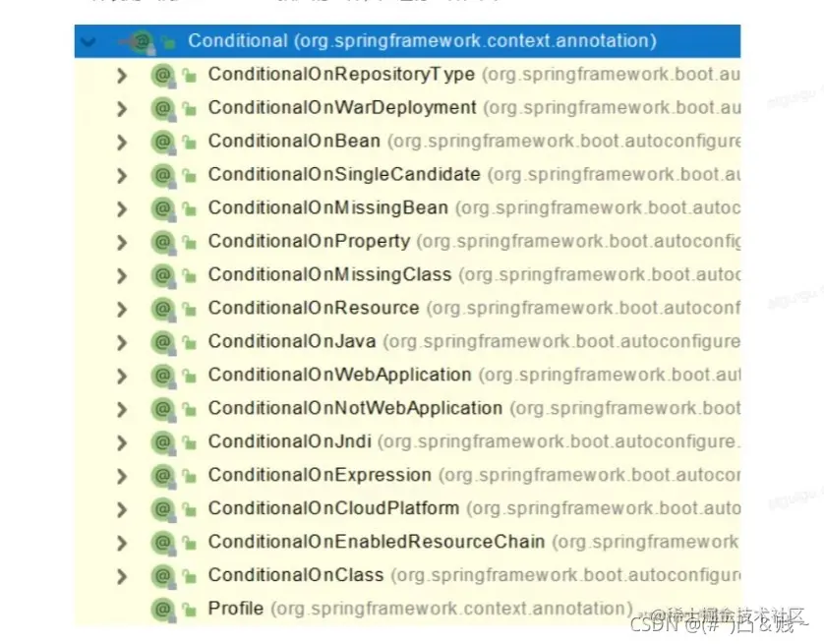Viewport: 824px width, 644px height.
Task: Expand the ConditionalOnSingleCandidate node
Action: 121,175
